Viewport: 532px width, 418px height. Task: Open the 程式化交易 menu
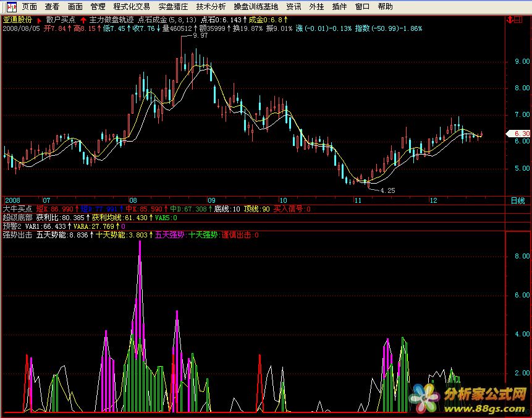(132, 7)
